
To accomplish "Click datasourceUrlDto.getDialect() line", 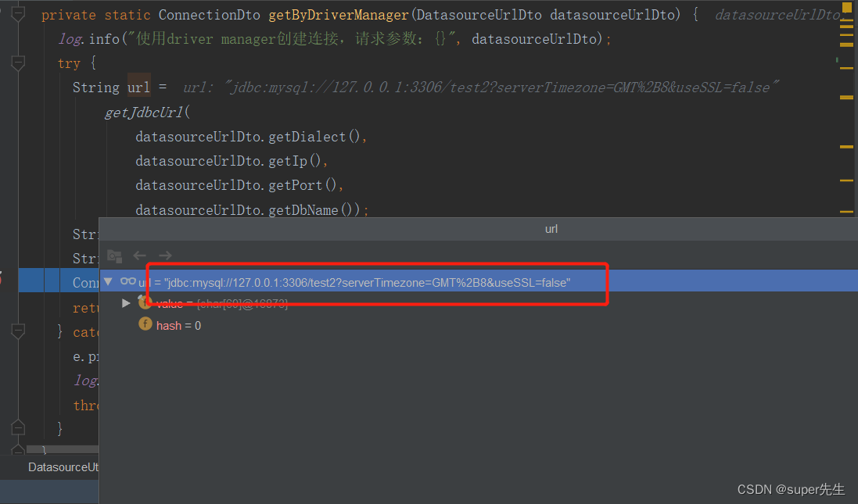I will 251,137.
